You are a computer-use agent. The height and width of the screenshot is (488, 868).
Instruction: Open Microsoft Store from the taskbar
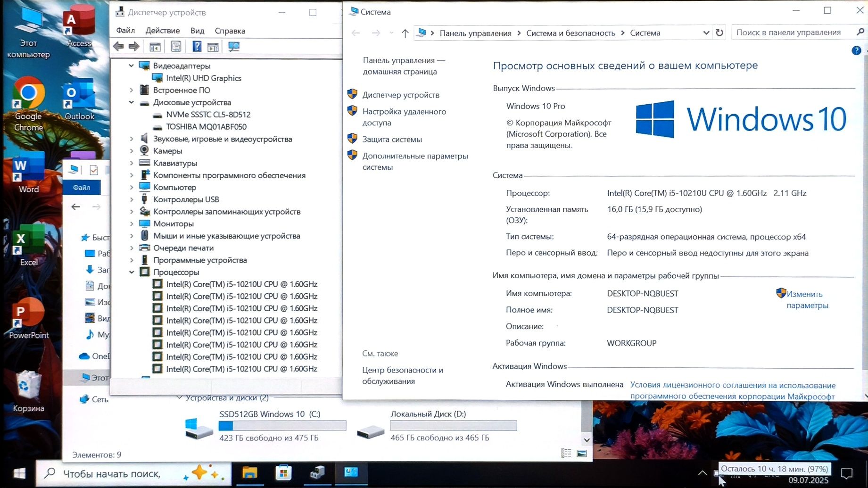point(283,472)
